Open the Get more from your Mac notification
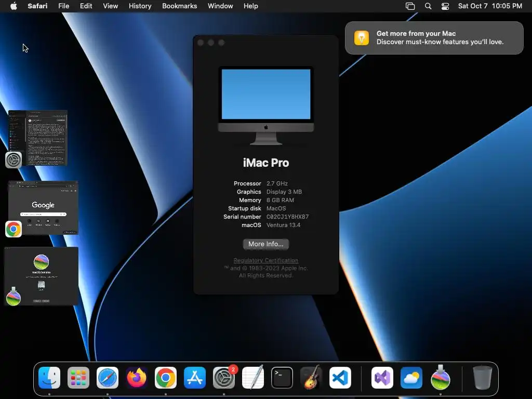Screen dimensions: 532x399 click(434, 37)
